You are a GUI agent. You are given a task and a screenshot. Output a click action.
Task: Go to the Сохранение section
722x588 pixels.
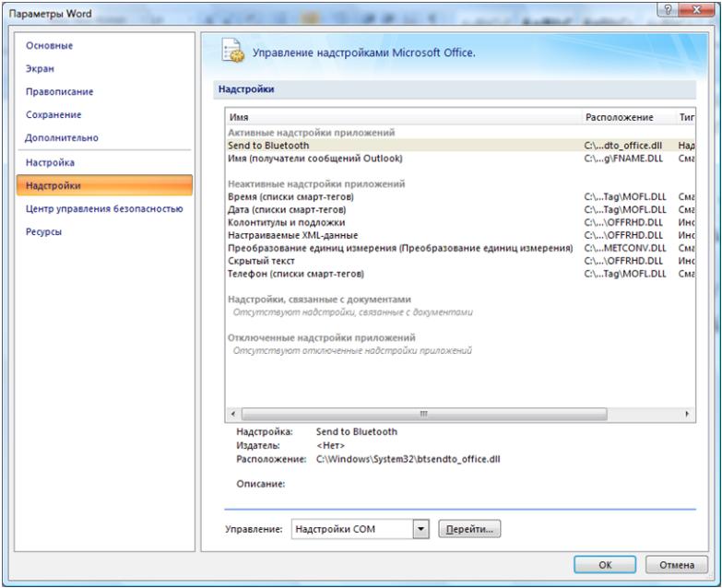point(53,114)
